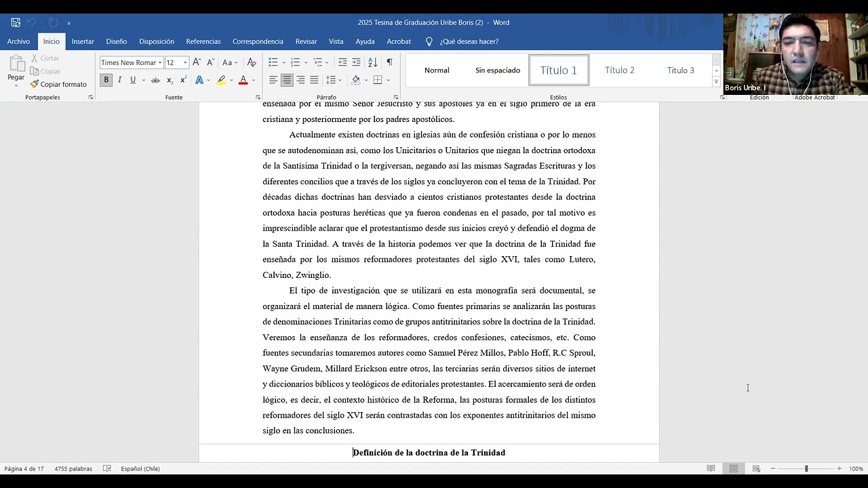868x488 pixels.
Task: Justify paragraph text
Action: coord(314,80)
